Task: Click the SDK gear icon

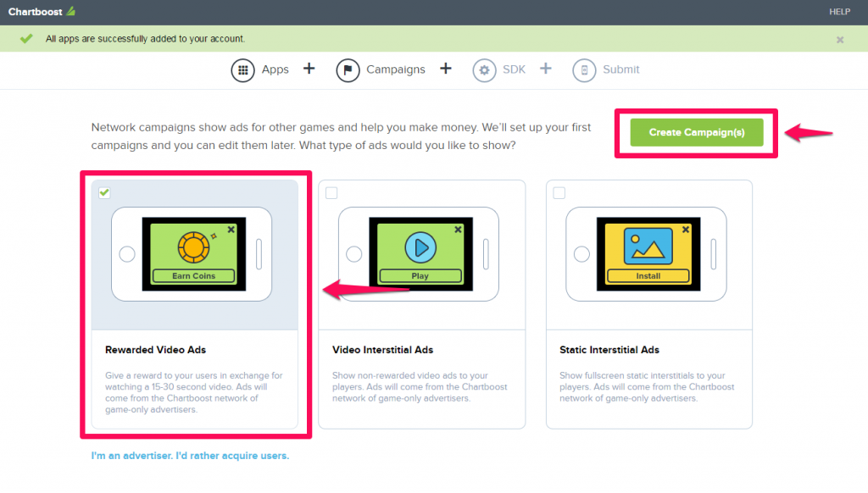Action: coord(485,69)
